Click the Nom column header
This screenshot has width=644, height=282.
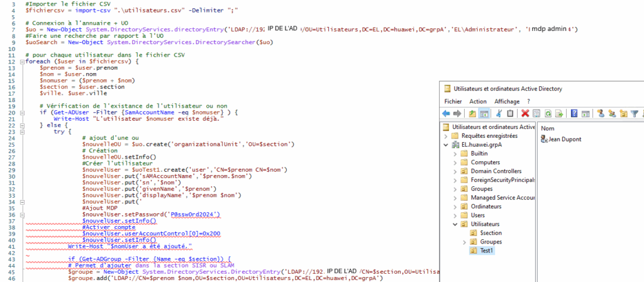[x=547, y=128]
